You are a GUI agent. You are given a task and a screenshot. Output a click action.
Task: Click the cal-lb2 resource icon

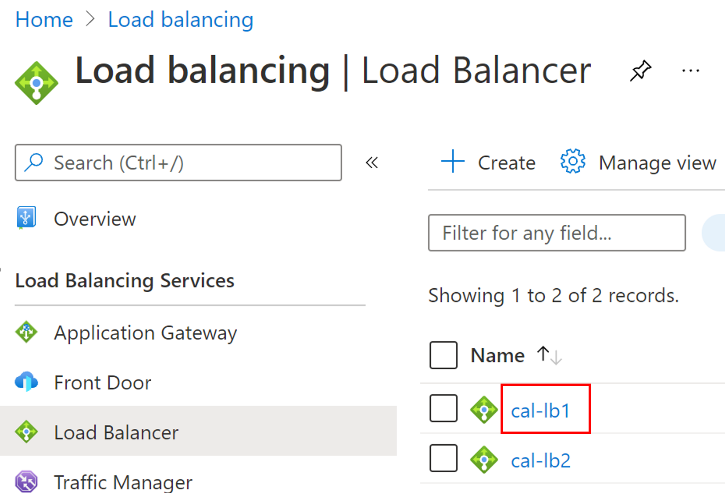click(484, 460)
